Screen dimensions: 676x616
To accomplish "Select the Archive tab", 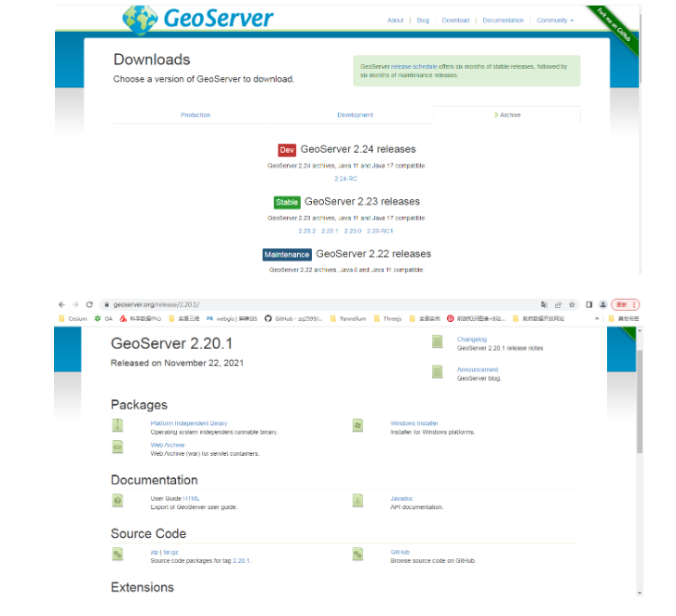I will (507, 115).
